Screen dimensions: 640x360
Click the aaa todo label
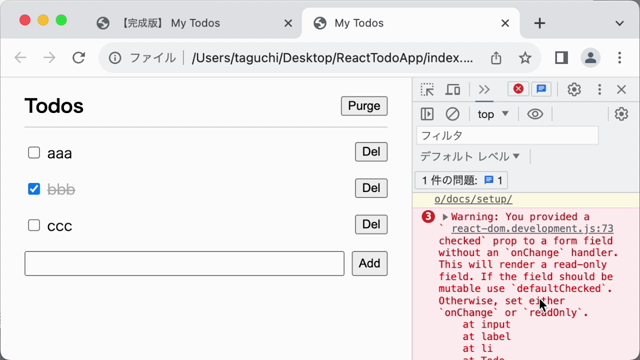tap(60, 153)
